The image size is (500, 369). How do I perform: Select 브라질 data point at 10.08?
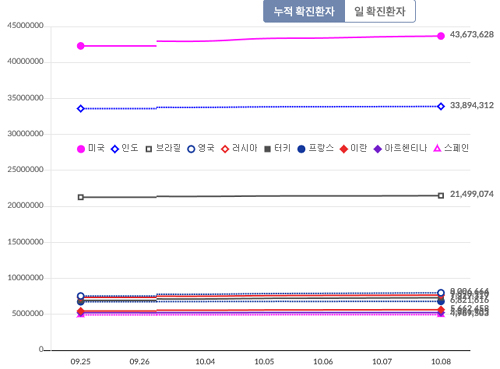tap(441, 196)
